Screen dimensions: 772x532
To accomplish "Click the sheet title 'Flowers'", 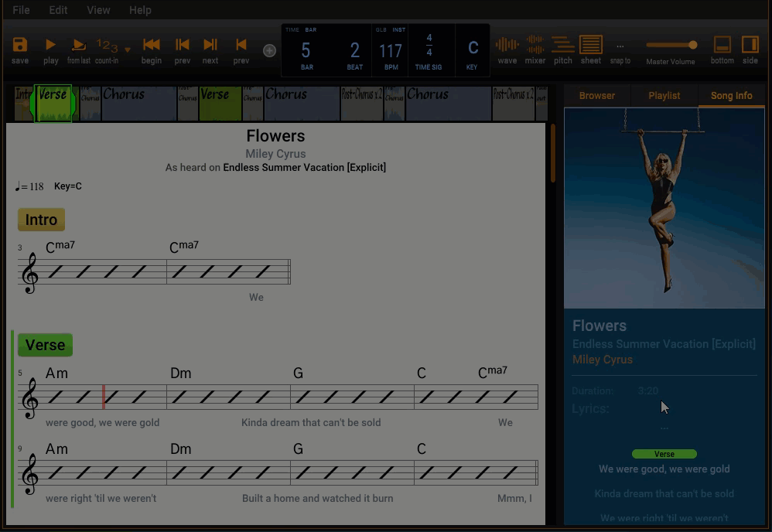I will point(275,136).
